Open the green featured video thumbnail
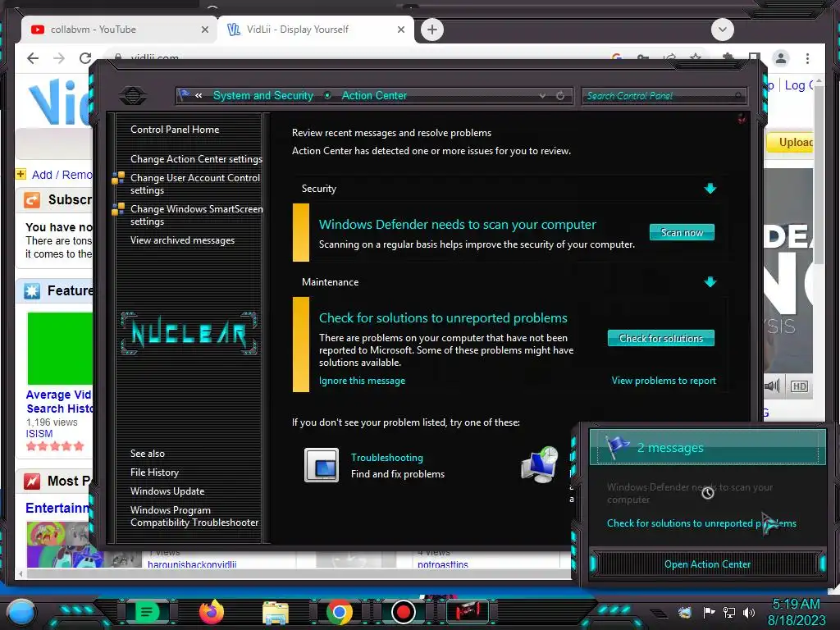 (59, 348)
